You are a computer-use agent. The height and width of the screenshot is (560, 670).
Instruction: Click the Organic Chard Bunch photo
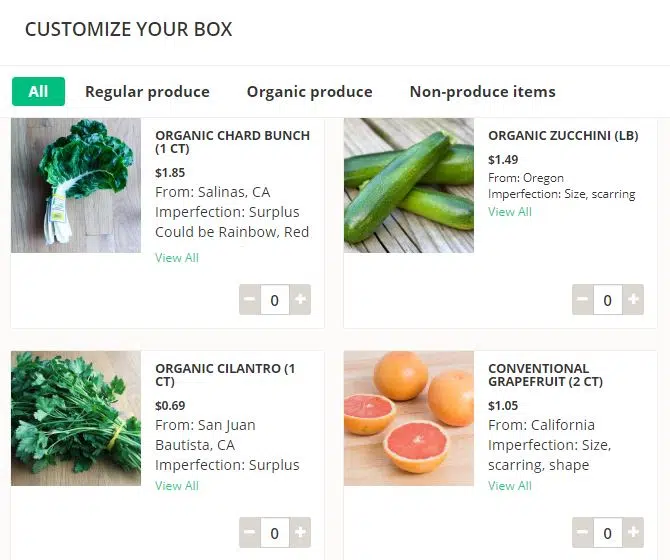point(76,186)
